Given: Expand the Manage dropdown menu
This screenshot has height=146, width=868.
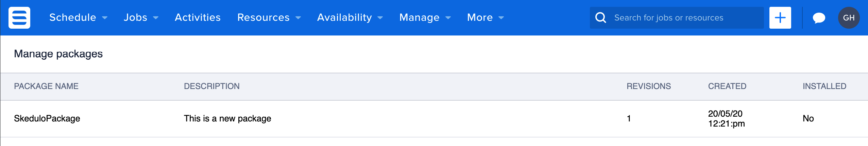Looking at the screenshot, I should point(425,18).
